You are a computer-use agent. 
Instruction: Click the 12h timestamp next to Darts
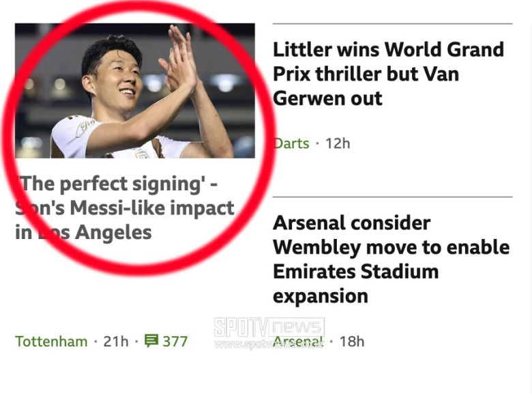coord(337,143)
